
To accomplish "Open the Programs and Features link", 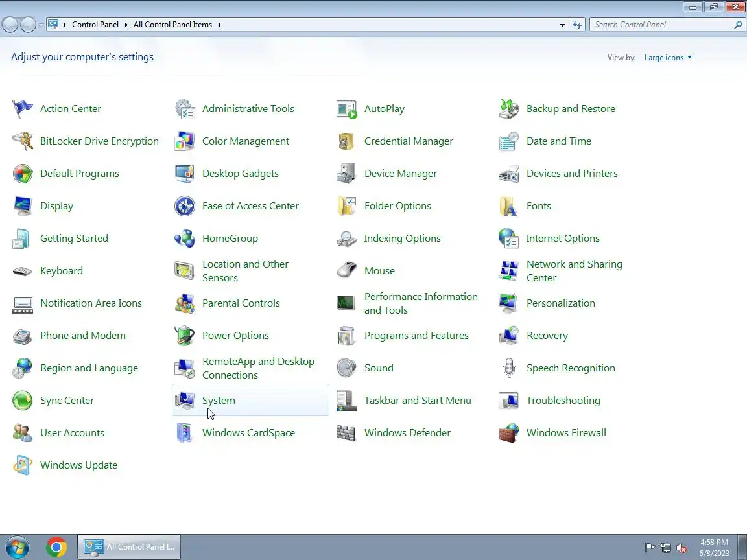I will (416, 336).
